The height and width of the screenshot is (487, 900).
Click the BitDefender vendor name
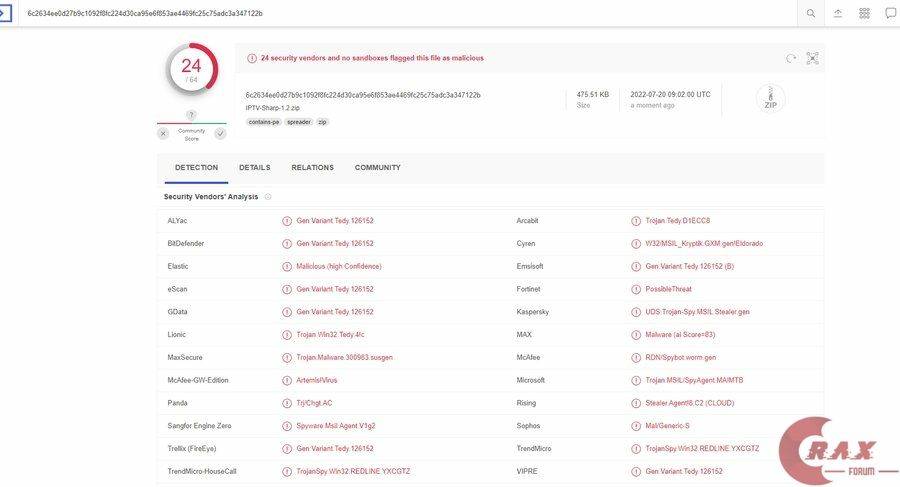coord(185,244)
